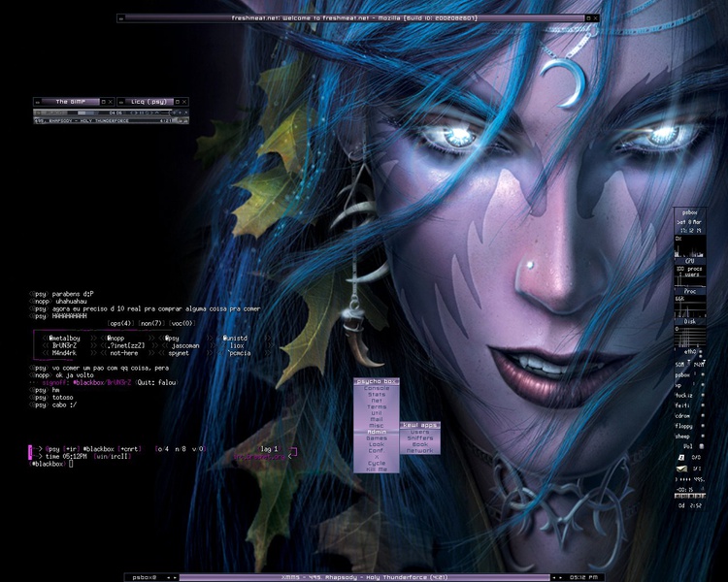Click gkrellm uptime 0d 2:52
The width and height of the screenshot is (728, 582).
tap(690, 506)
